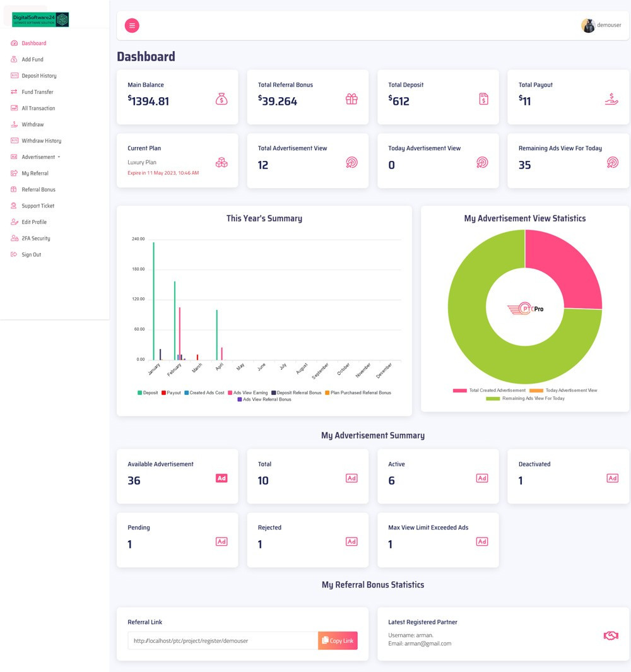This screenshot has width=631, height=672.
Task: Open Deposit History in sidebar
Action: 38,76
